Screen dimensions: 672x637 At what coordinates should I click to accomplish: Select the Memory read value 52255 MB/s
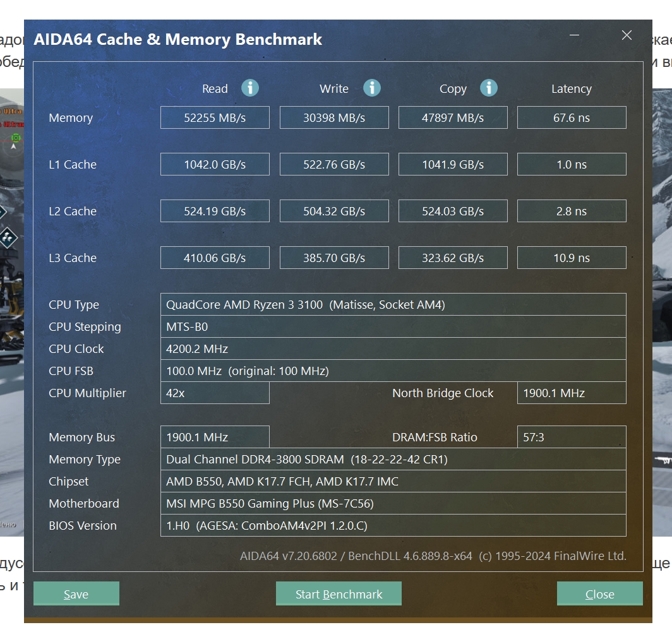[215, 117]
